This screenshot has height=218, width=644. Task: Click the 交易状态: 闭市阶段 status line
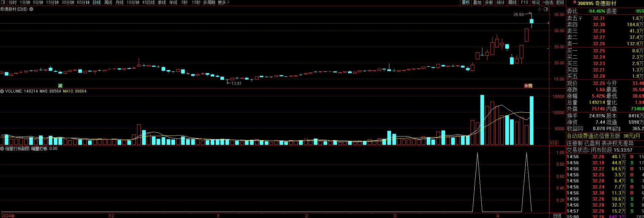point(600,150)
